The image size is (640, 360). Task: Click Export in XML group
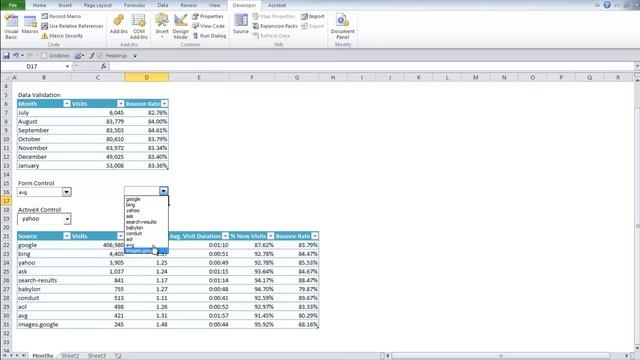313,26
